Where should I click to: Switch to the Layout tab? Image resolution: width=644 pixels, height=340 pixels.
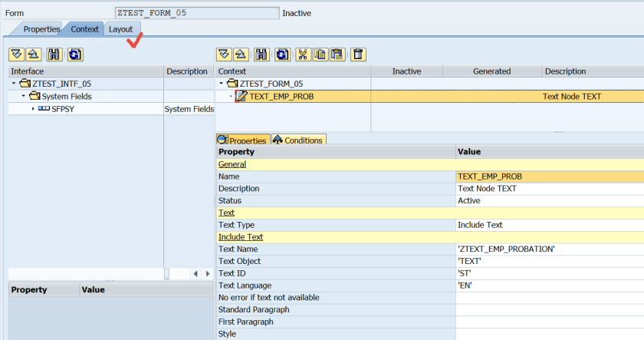tap(120, 29)
